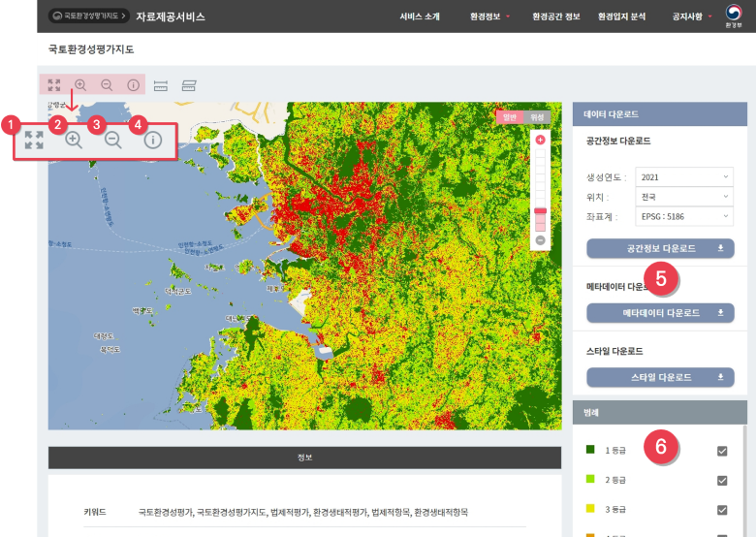Click the 공간정보 다운로드 section heading

(618, 141)
